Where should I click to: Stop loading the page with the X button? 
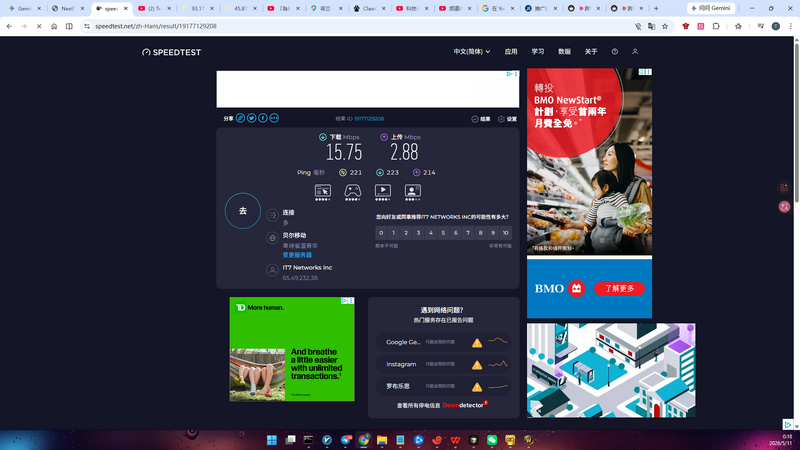click(39, 26)
